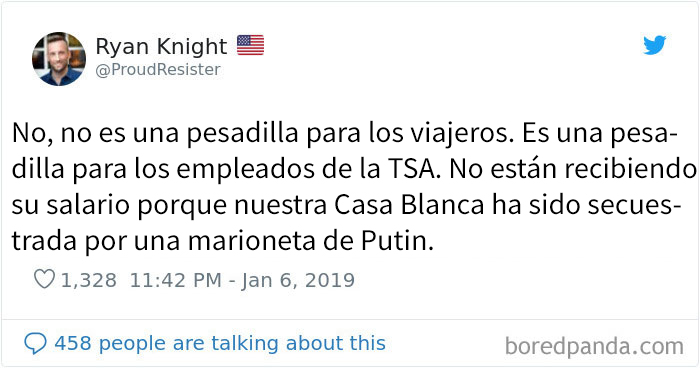700x368 pixels.
Task: Click the boredpanda.com watermark
Action: (594, 346)
